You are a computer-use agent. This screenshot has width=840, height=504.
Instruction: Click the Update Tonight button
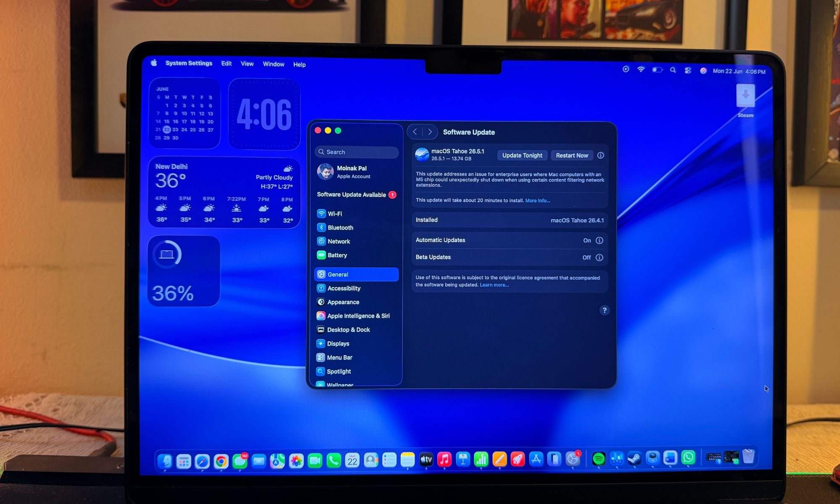(x=522, y=155)
